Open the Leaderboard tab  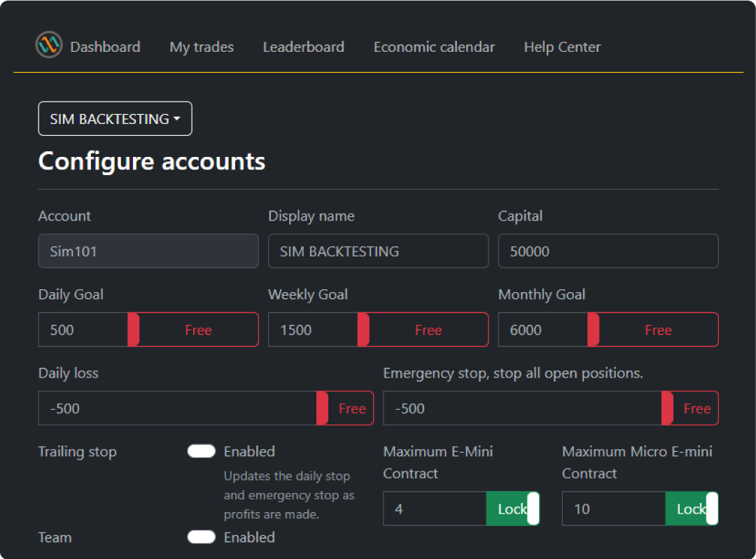pyautogui.click(x=303, y=47)
